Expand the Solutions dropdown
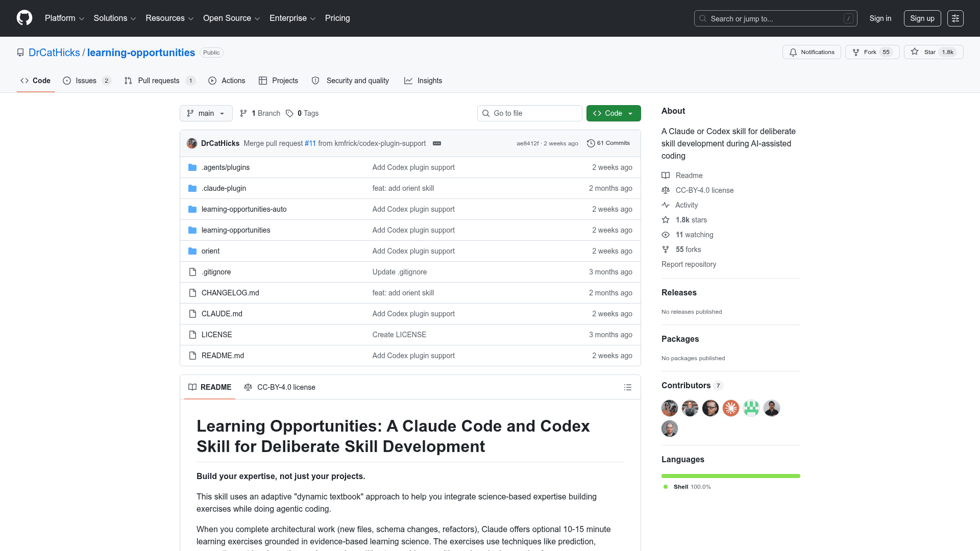Screen dimensions: 980x551 point(114,18)
